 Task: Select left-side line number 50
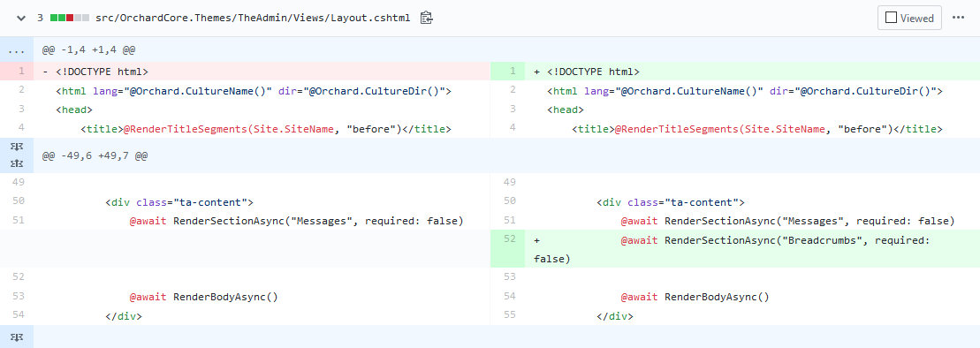(x=18, y=201)
